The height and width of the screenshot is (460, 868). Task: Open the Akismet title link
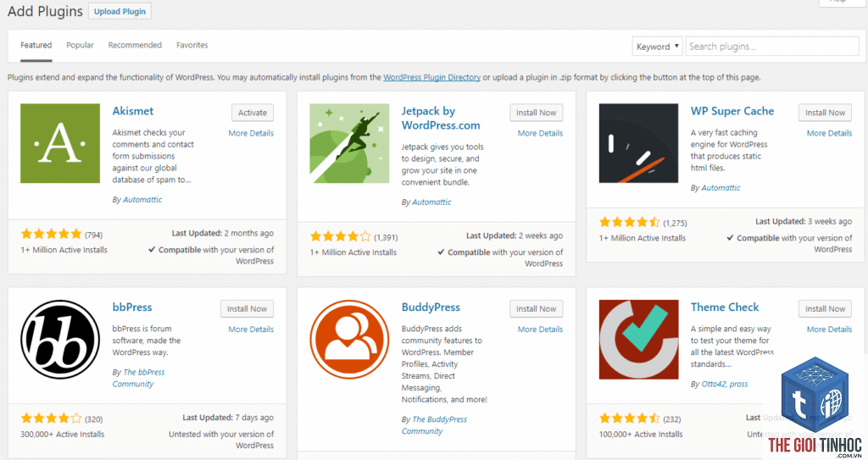click(x=133, y=111)
